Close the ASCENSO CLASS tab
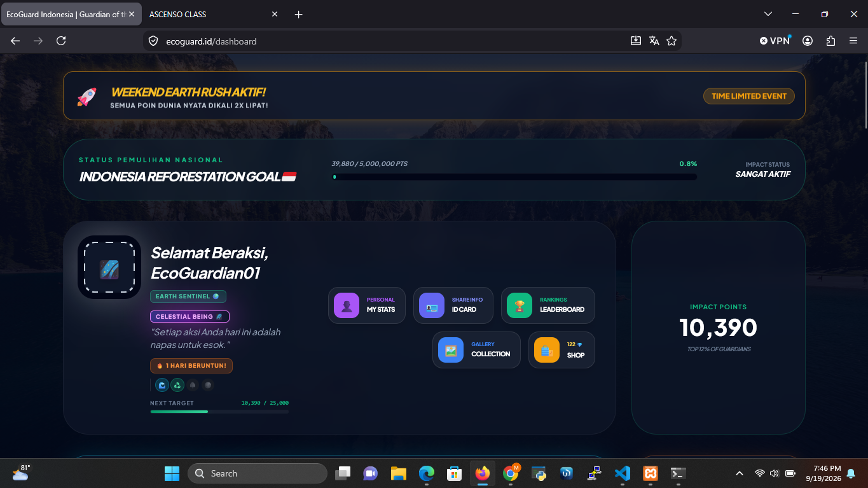This screenshot has width=868, height=488. point(274,14)
